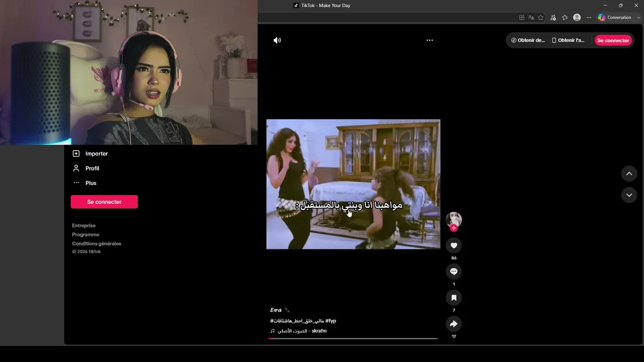Go to the next video with down arrow

pos(629,195)
